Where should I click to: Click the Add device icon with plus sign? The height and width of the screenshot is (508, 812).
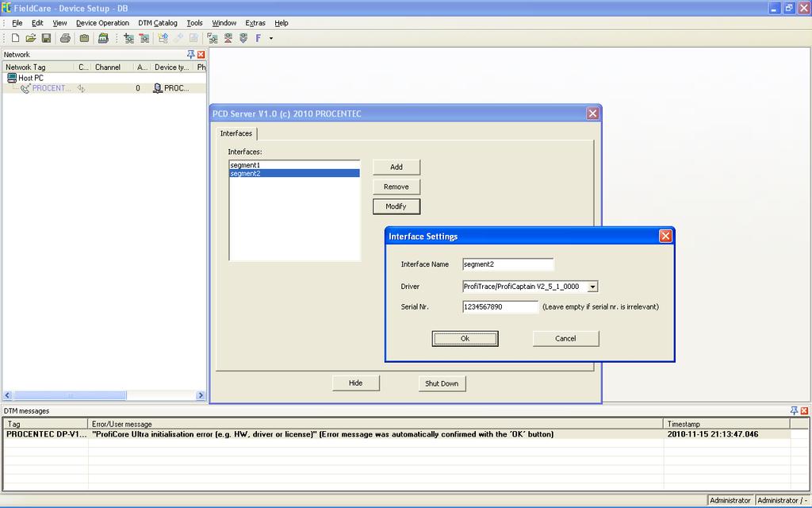[129, 38]
